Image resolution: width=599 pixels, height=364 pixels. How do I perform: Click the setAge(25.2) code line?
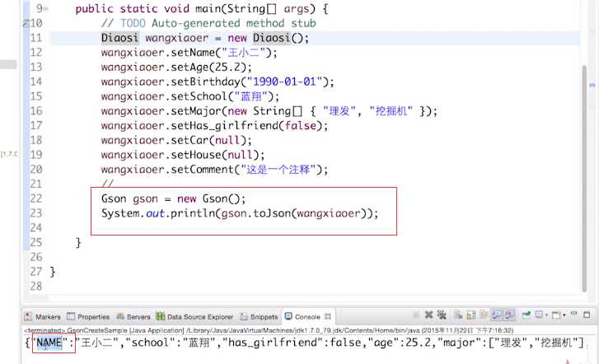tap(176, 68)
